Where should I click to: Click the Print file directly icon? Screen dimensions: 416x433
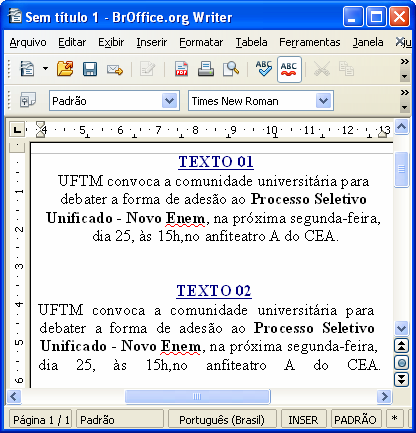206,69
